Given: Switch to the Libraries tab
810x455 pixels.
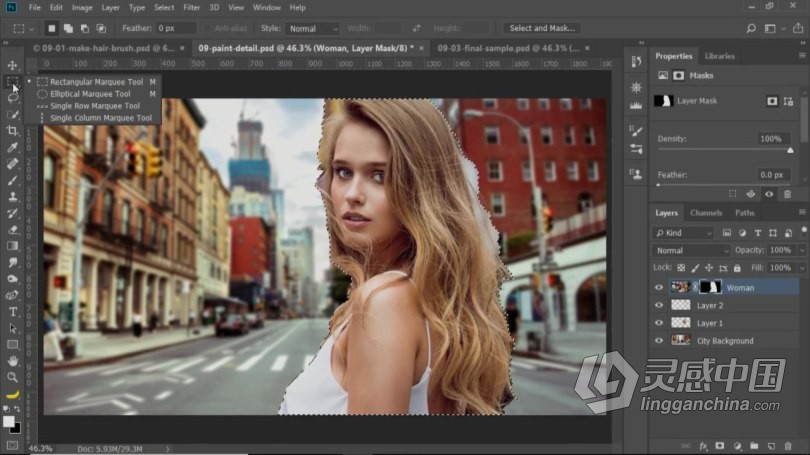Looking at the screenshot, I should point(719,56).
